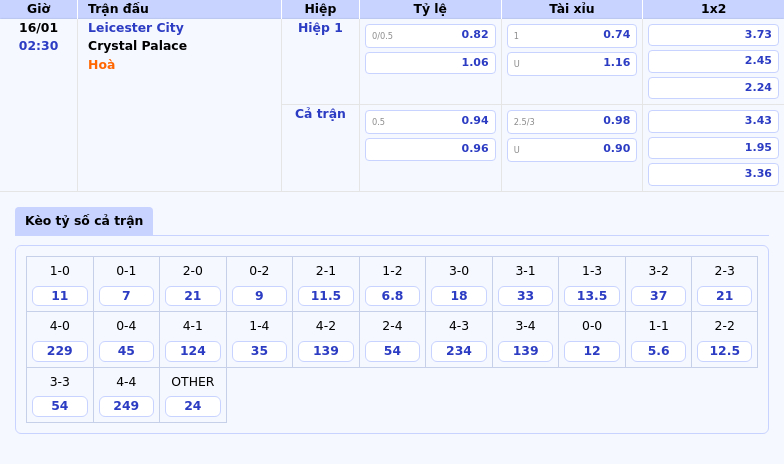Screen dimensions: 784x464
Task: Choose OTHER score odds 24
Action: pyautogui.click(x=193, y=406)
